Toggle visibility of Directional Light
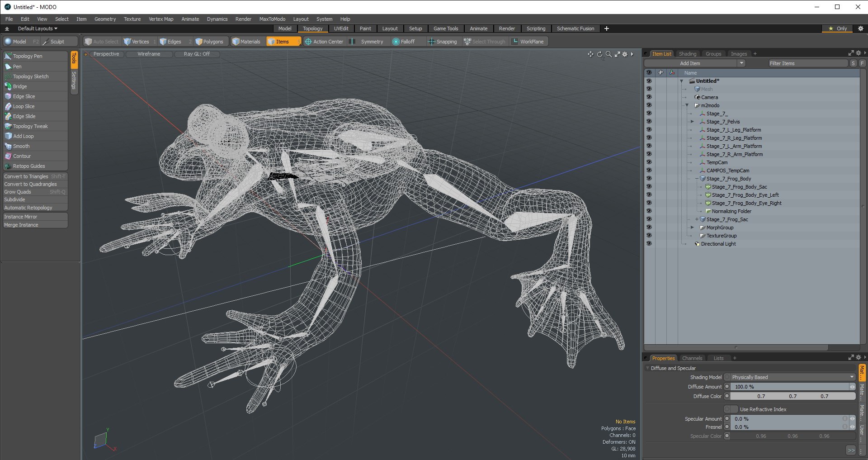Screen dimensions: 868x460 (649, 244)
